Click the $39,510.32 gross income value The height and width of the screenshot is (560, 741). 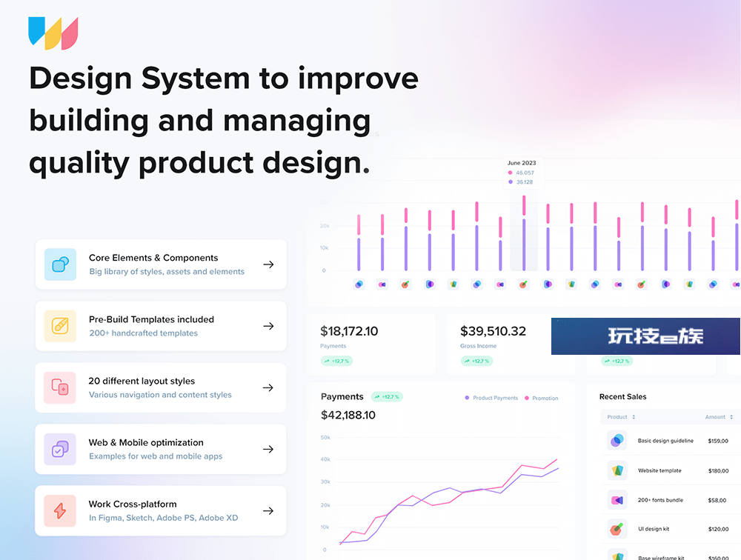[493, 331]
